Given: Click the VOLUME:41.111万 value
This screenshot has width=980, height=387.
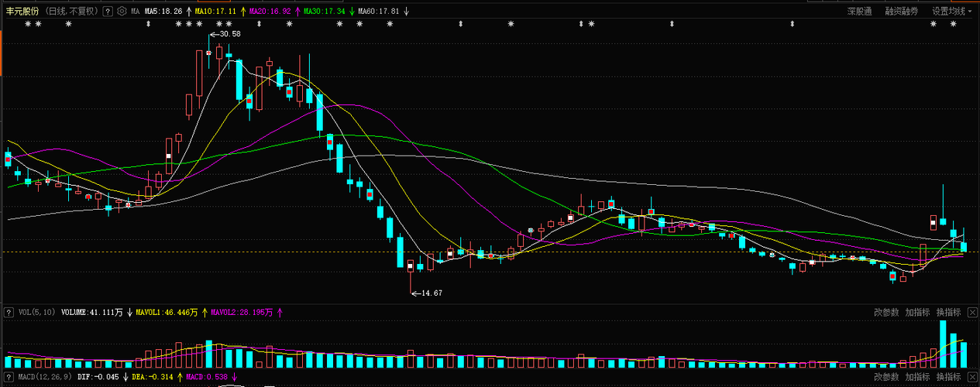Looking at the screenshot, I should pyautogui.click(x=92, y=313).
